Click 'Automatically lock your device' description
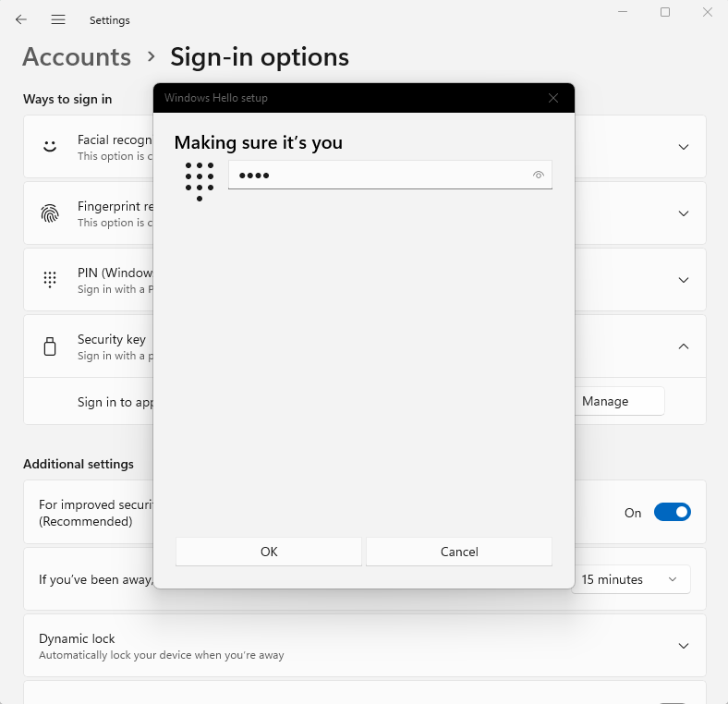Image resolution: width=728 pixels, height=704 pixels. tap(162, 655)
